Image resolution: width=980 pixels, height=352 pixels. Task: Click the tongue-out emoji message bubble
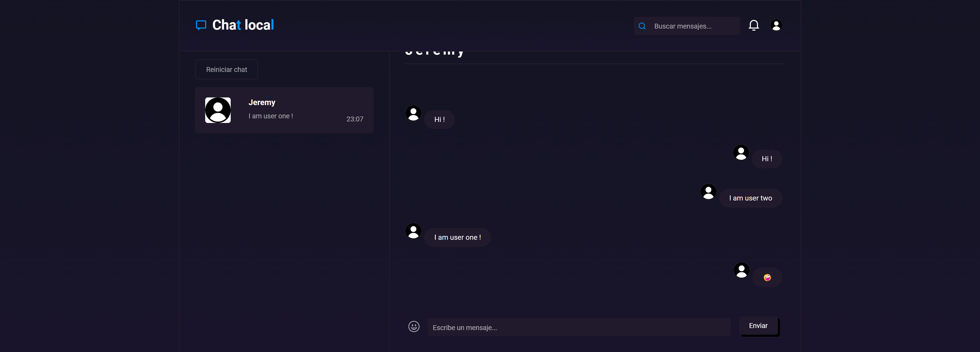pyautogui.click(x=767, y=278)
